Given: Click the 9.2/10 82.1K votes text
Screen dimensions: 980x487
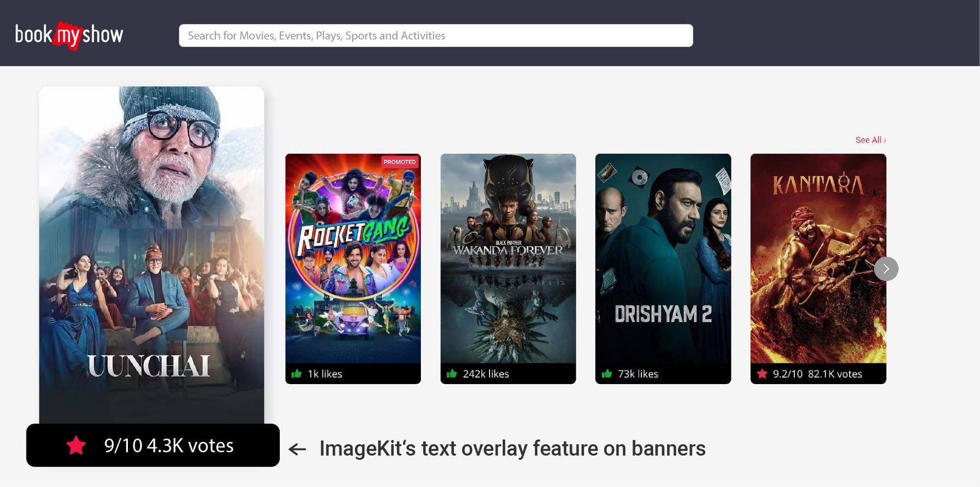Looking at the screenshot, I should [817, 374].
